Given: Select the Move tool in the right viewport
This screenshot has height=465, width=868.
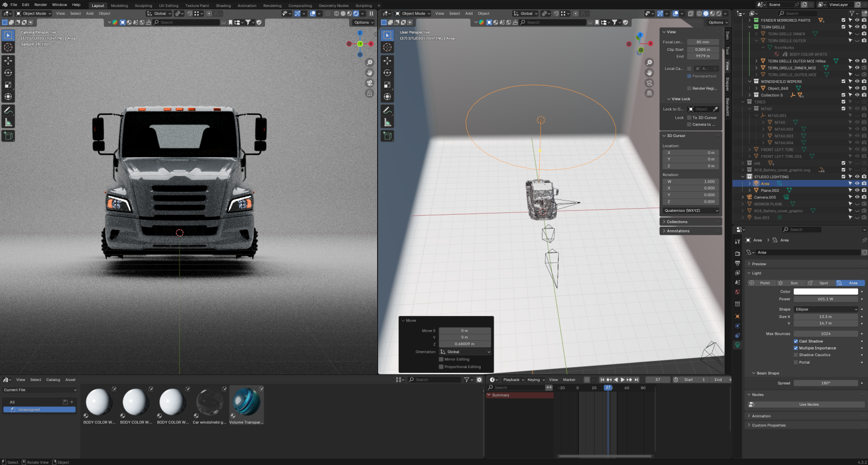Looking at the screenshot, I should (387, 61).
